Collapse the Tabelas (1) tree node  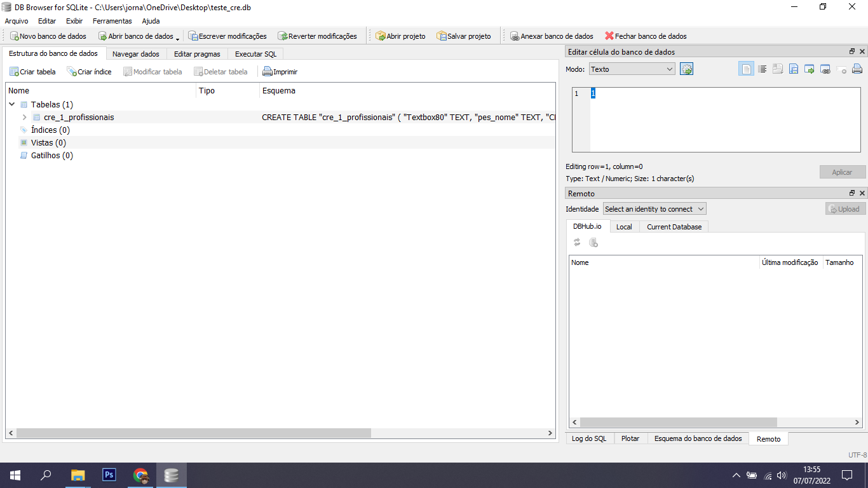click(11, 104)
